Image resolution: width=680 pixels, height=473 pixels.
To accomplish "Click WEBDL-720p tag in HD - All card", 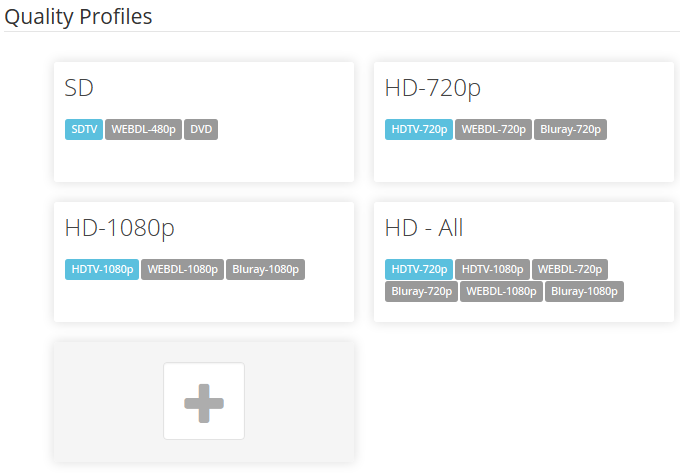I will [570, 269].
